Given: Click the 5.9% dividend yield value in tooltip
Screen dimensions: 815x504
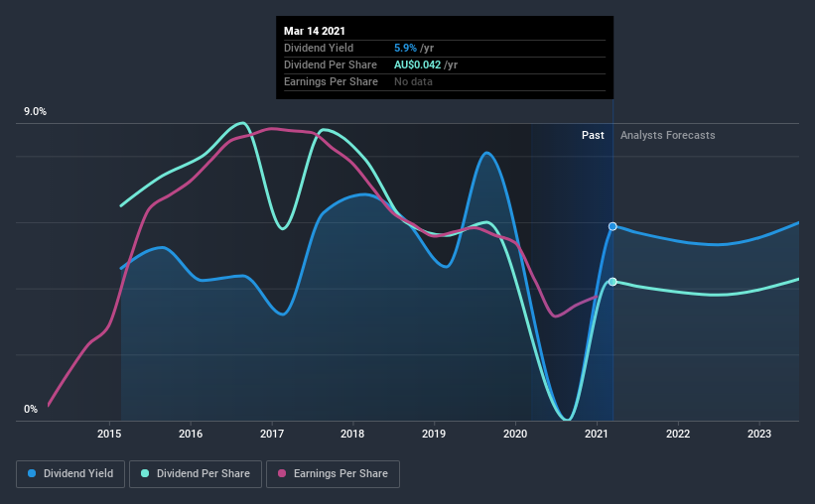Looking at the screenshot, I should [405, 48].
